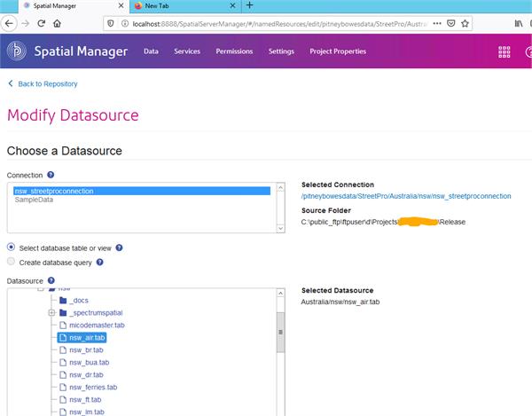The width and height of the screenshot is (532, 416).
Task: Switch to the Spatial Manager browser tab
Action: (x=74, y=6)
